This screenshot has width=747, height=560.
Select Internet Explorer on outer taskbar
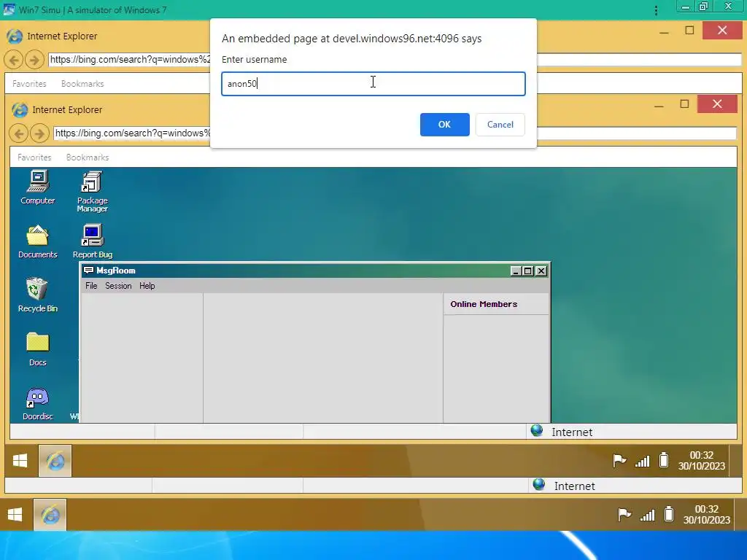pyautogui.click(x=50, y=515)
